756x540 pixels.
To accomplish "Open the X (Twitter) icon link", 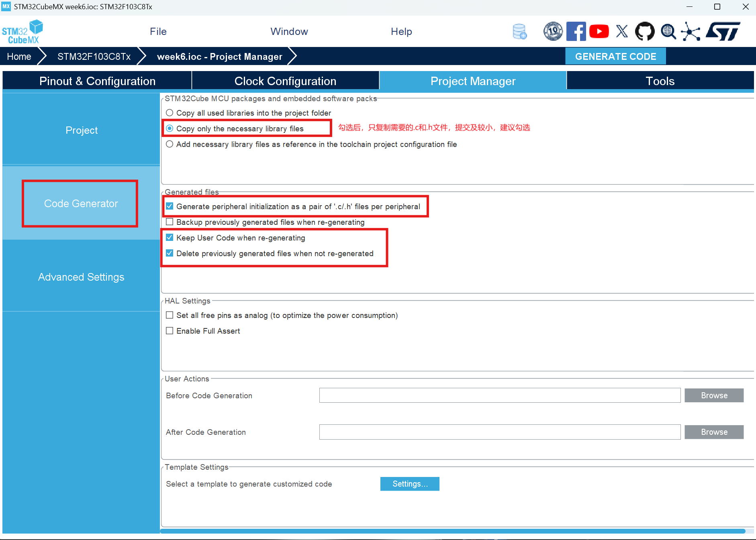I will (x=622, y=31).
